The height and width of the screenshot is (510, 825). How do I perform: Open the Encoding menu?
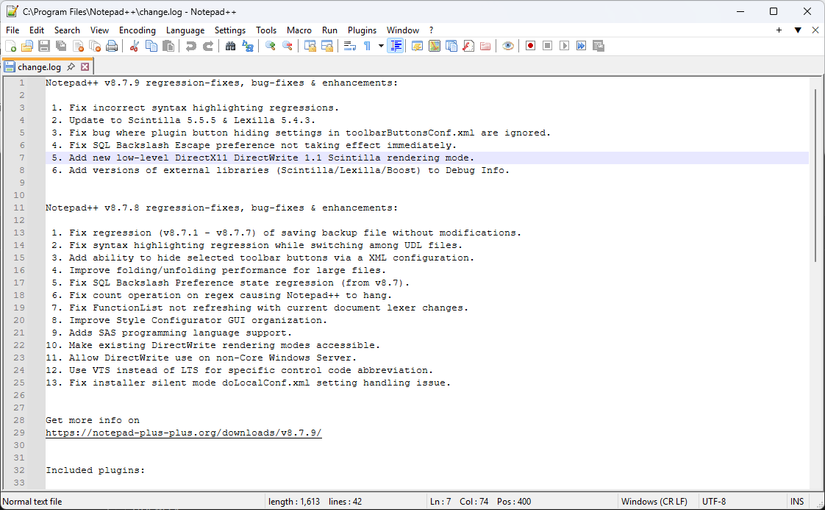pos(137,30)
